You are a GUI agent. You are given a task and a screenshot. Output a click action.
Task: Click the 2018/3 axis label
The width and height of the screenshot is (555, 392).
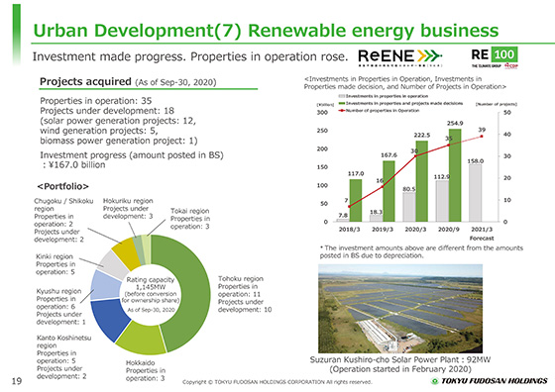pos(349,230)
